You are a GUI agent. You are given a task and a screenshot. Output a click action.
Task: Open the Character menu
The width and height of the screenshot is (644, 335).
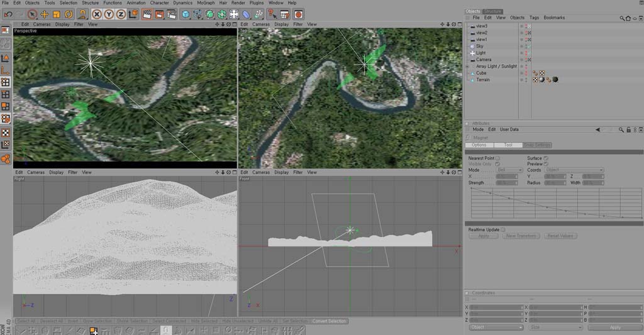pos(159,3)
